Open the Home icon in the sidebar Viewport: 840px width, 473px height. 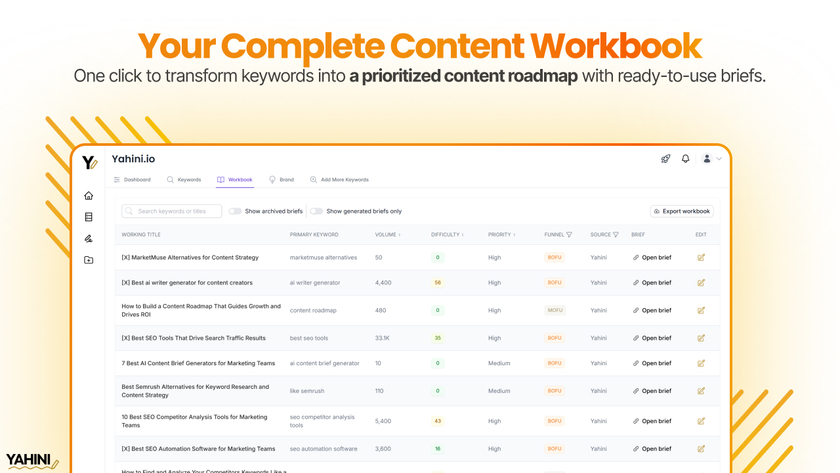[88, 196]
